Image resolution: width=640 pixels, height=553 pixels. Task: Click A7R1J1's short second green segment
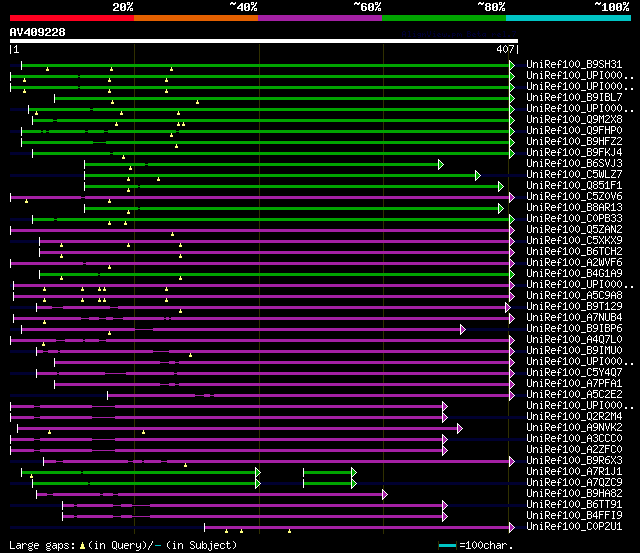328,473
